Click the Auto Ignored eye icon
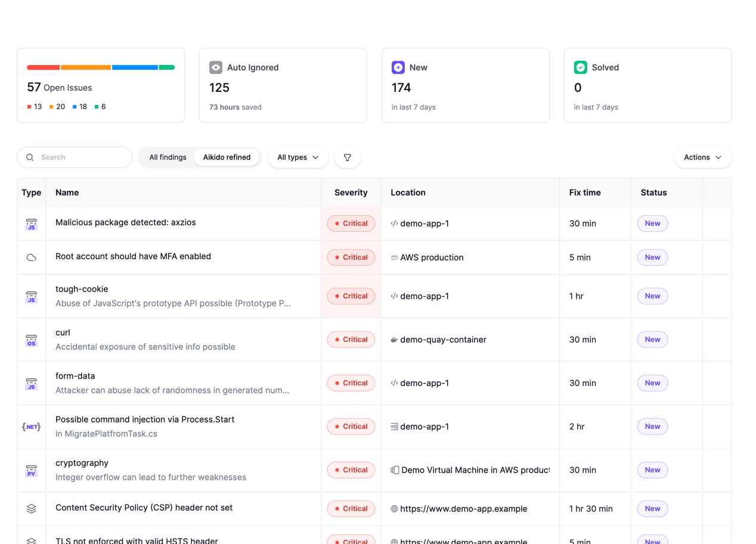Screen dimensions: 756x544 pos(216,67)
